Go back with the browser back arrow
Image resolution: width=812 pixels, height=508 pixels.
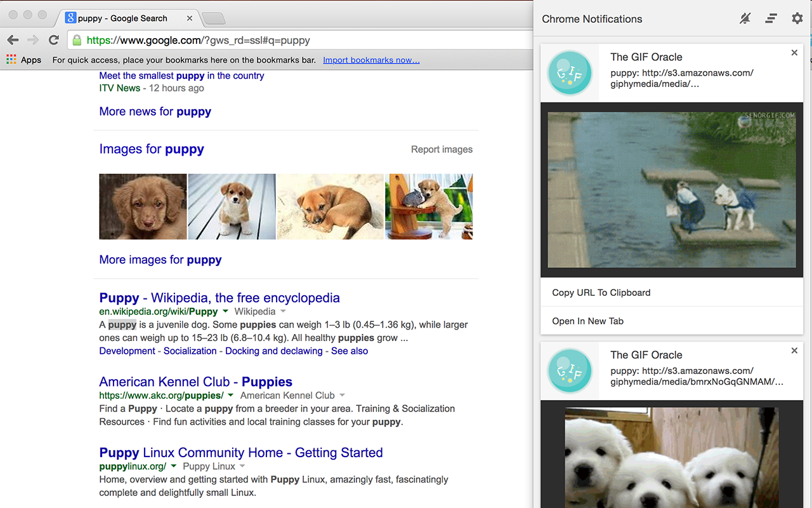pos(13,40)
